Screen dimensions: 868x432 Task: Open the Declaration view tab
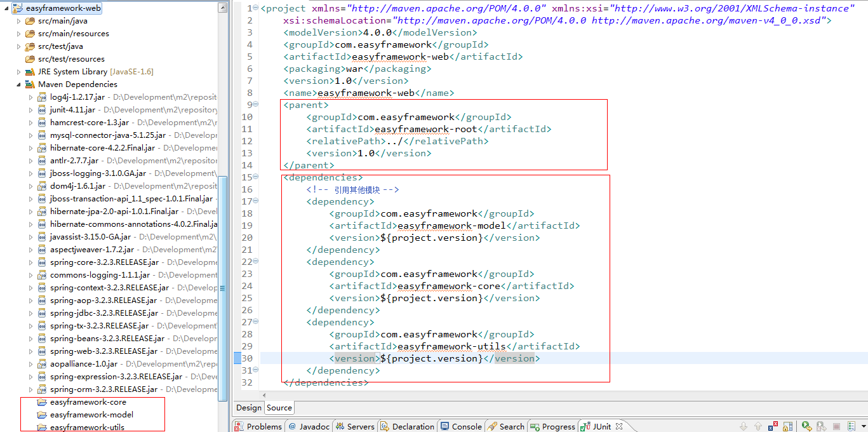pyautogui.click(x=408, y=426)
